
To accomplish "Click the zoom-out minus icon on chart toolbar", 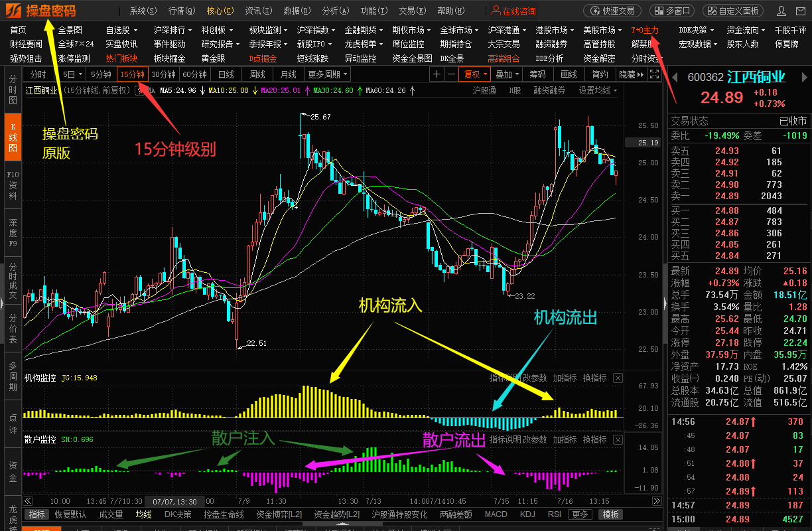I will click(x=451, y=74).
